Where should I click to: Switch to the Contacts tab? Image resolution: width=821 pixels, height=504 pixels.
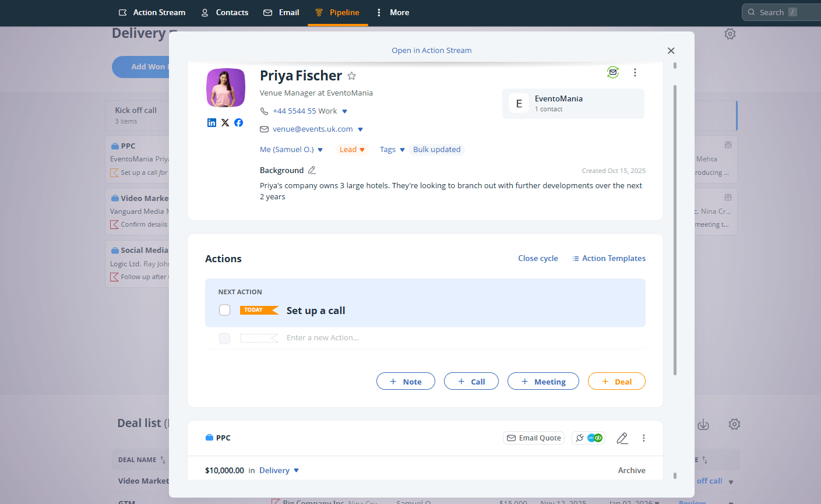coord(224,12)
